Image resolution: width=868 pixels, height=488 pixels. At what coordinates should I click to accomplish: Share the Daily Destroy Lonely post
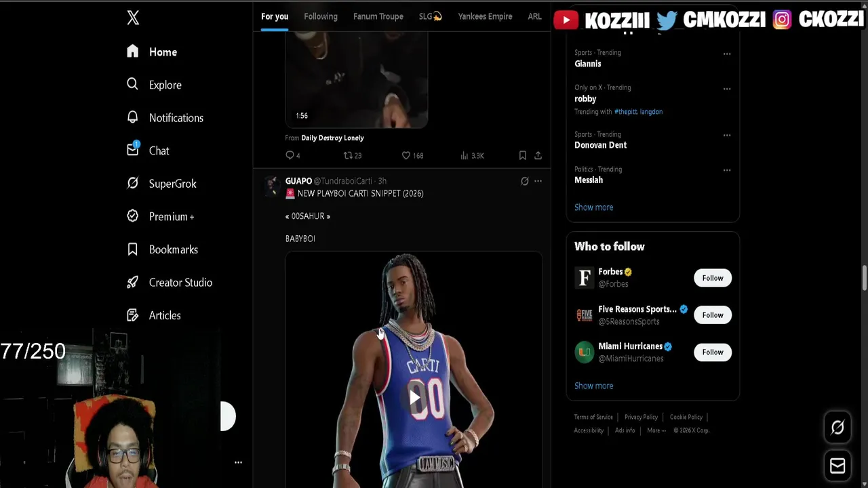coord(538,155)
